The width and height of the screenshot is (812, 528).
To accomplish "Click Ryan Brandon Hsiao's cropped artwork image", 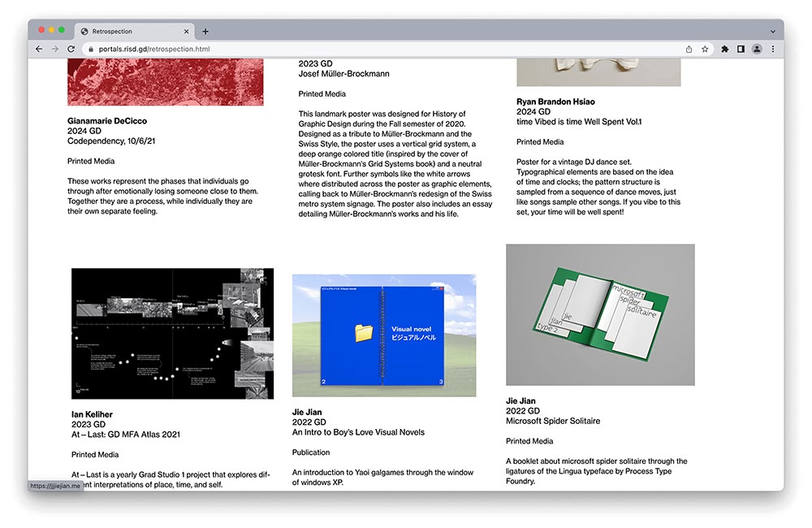I will 598,72.
